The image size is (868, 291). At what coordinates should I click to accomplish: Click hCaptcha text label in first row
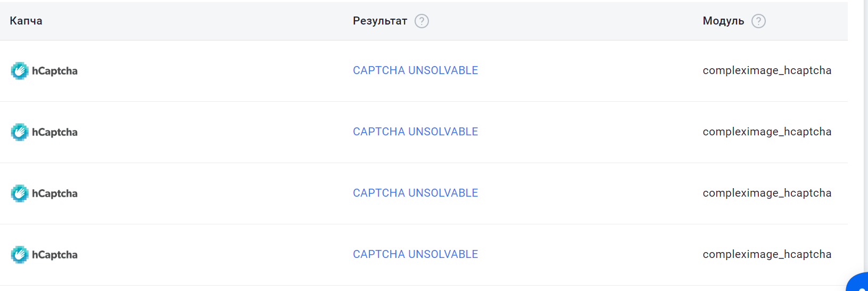55,71
